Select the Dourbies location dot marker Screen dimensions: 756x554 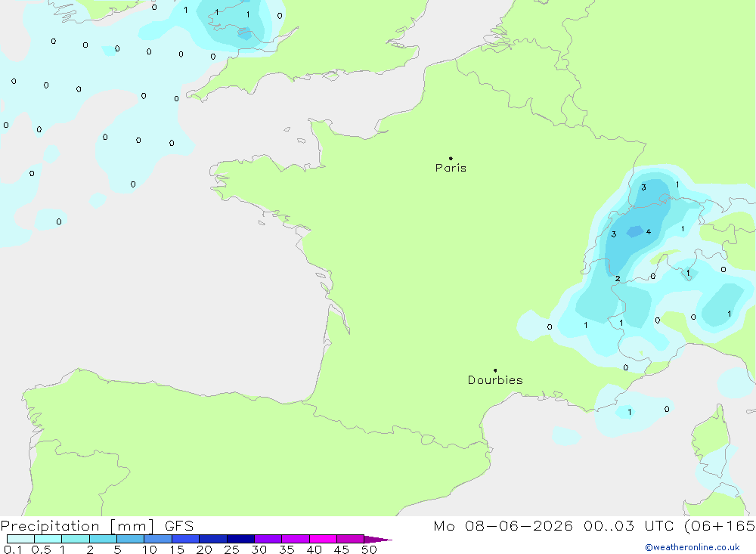pos(495,370)
